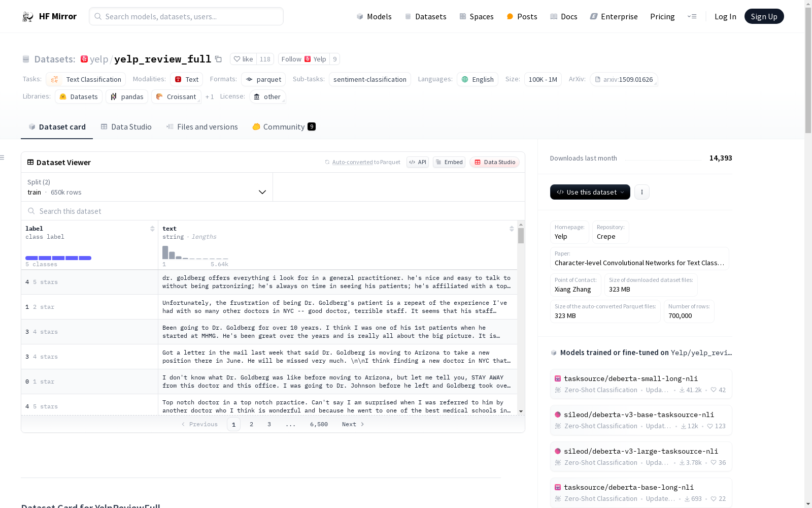Focus the top search models field
The width and height of the screenshot is (812, 508).
pyautogui.click(x=186, y=16)
